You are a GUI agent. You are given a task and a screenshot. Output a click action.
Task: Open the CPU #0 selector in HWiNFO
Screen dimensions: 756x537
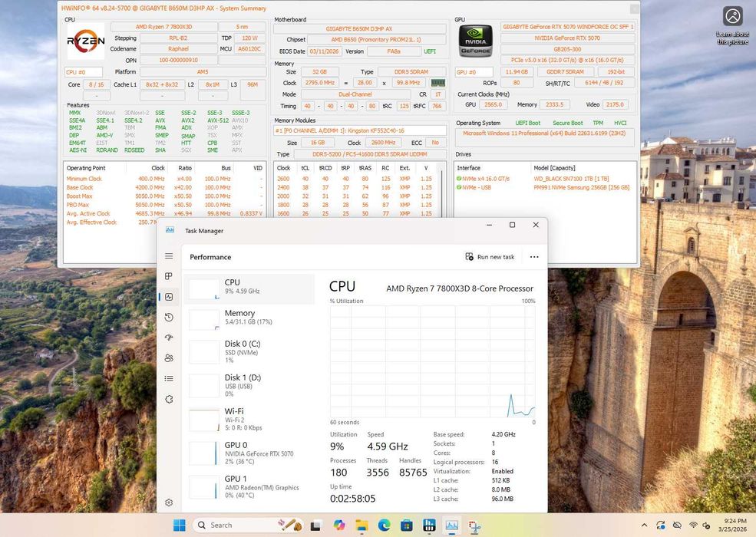[84, 72]
